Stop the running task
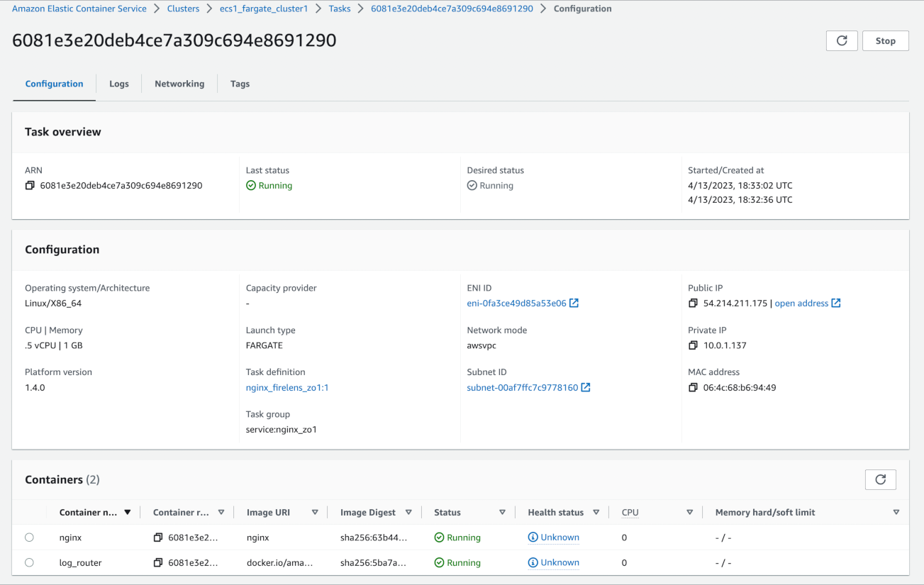 point(885,41)
